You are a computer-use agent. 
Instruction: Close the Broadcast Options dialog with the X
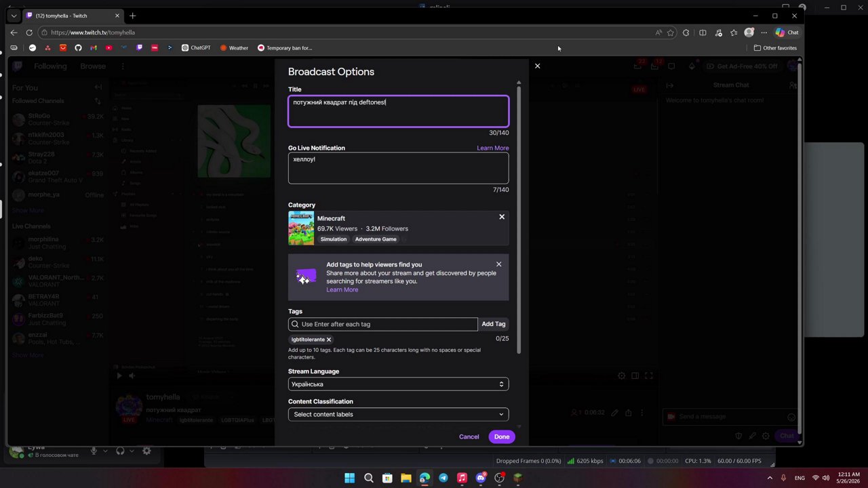[537, 66]
